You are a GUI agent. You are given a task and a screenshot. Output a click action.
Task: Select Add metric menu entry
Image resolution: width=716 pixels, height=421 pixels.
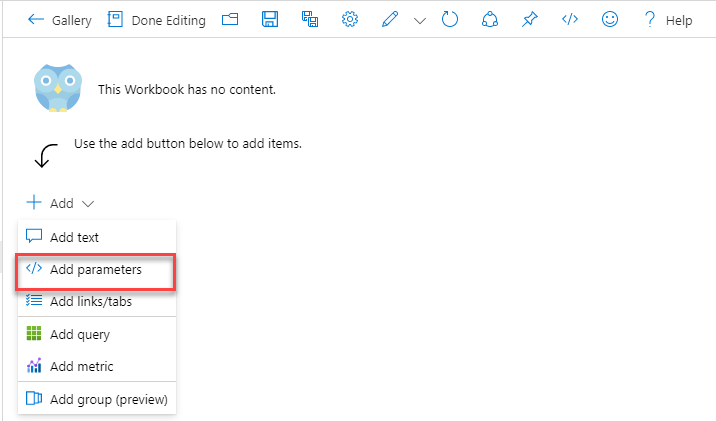97,366
